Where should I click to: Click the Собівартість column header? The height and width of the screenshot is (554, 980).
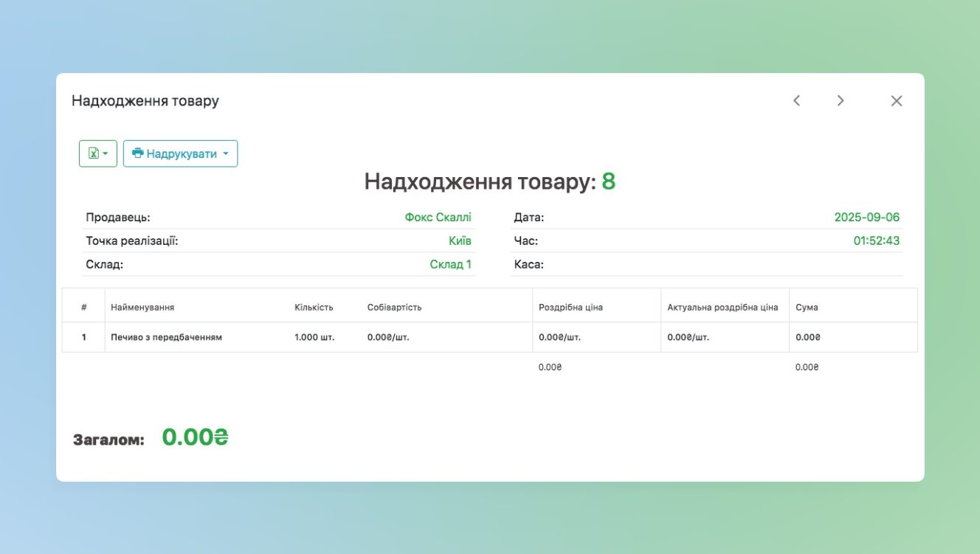coord(394,308)
